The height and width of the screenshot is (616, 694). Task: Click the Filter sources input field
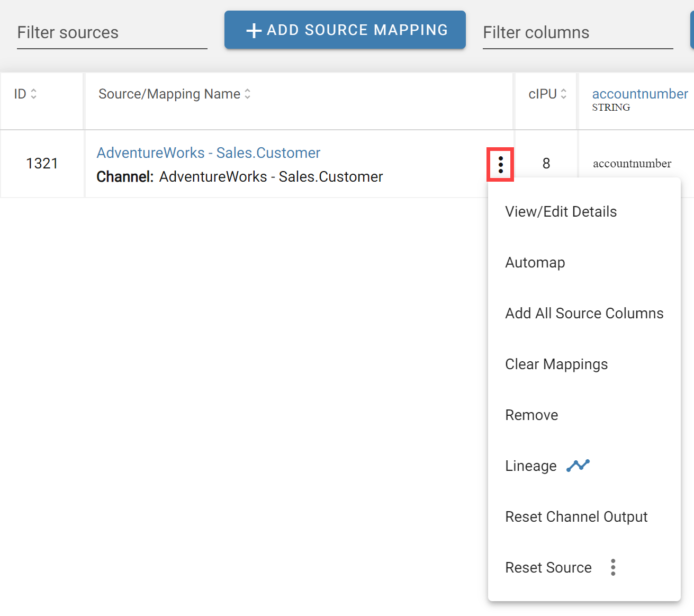click(x=111, y=33)
